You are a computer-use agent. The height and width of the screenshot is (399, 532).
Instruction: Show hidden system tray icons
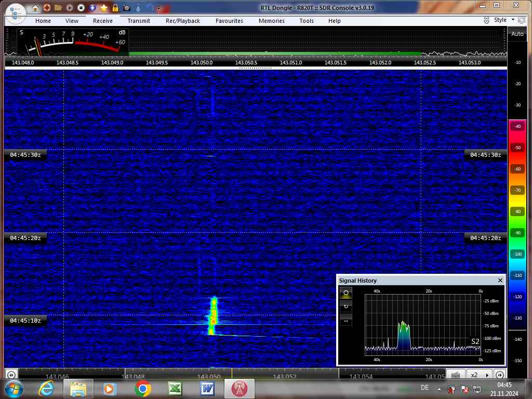coord(439,389)
